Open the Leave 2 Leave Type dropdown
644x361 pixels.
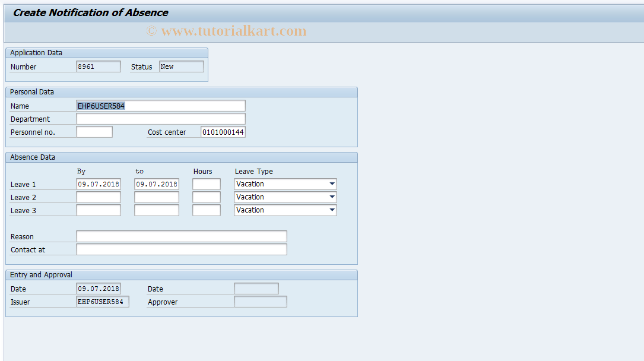tap(331, 197)
